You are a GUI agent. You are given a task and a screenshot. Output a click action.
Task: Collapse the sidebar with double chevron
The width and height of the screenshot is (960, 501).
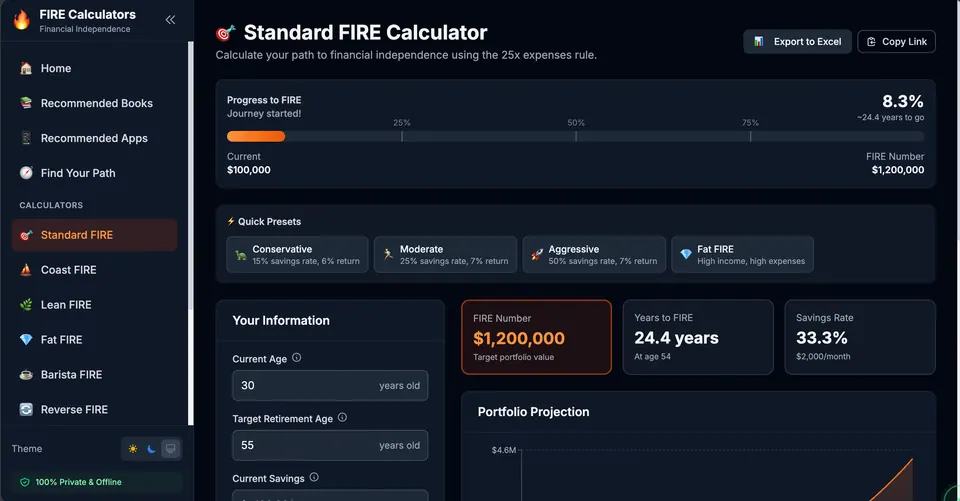170,20
